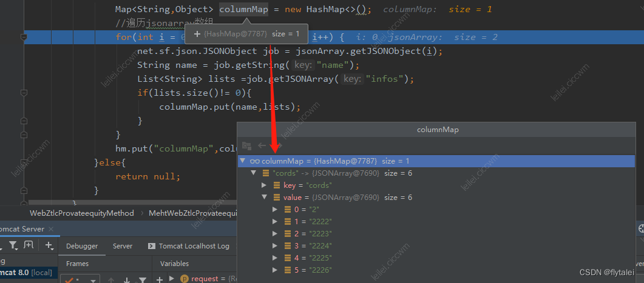Close the Tomcat Server tab

pyautogui.click(x=51, y=229)
